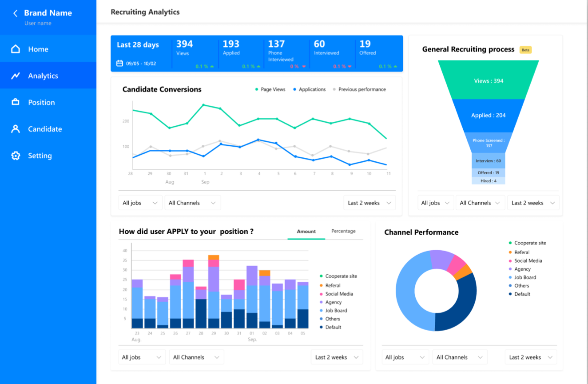588x384 pixels.
Task: Toggle Job Board in bar chart legend
Action: [333, 311]
